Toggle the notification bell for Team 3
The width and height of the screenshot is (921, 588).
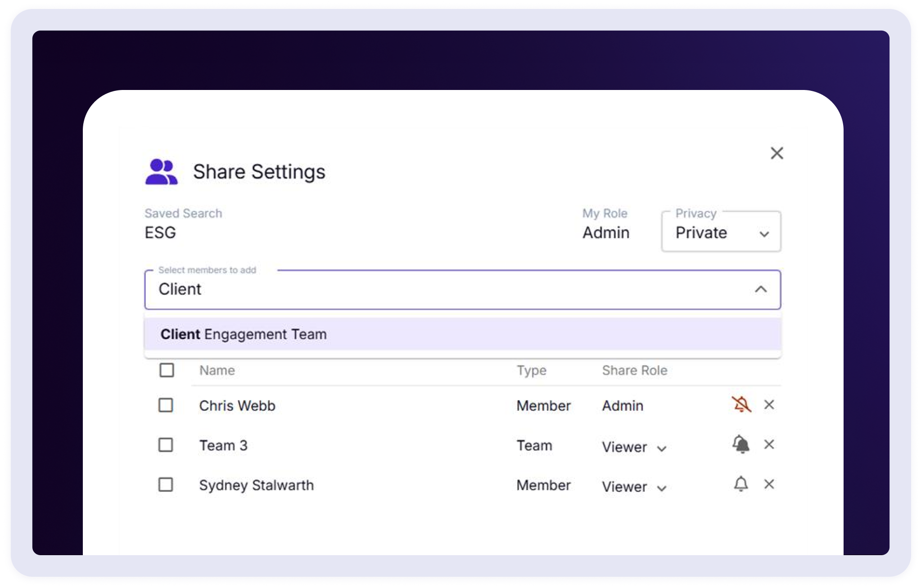[741, 444]
